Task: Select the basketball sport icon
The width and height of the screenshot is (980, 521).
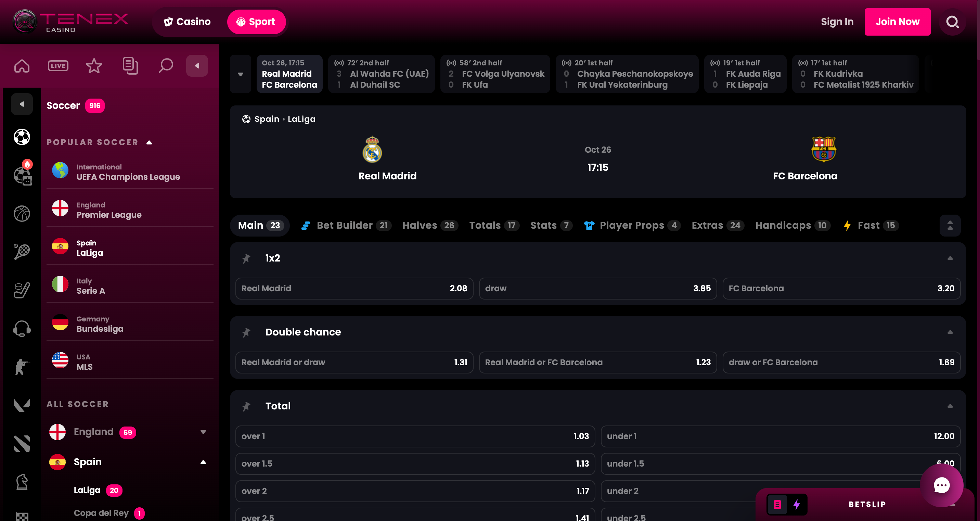Action: coord(22,214)
